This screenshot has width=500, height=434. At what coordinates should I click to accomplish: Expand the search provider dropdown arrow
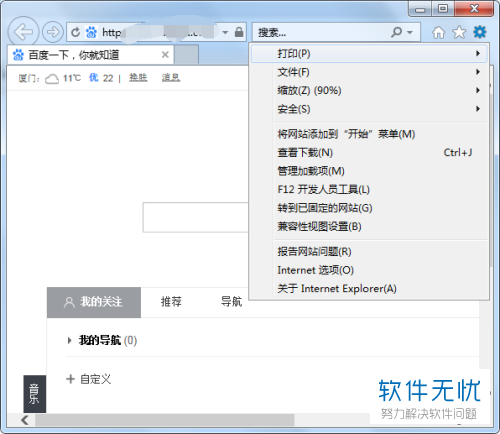410,32
